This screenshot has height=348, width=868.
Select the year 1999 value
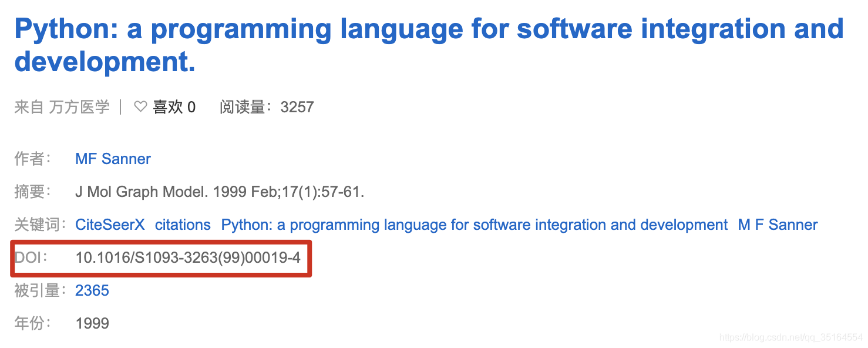pos(92,323)
